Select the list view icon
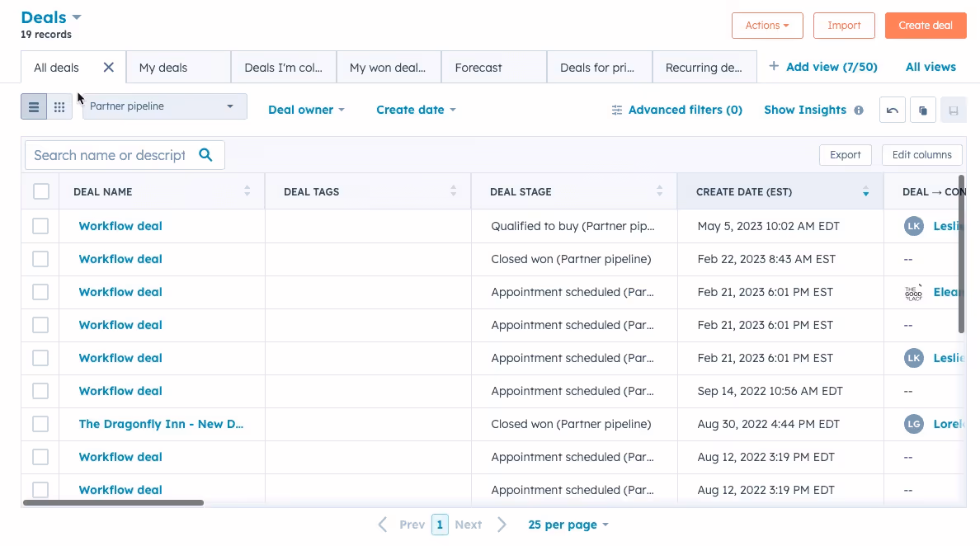The image size is (980, 546). click(34, 106)
